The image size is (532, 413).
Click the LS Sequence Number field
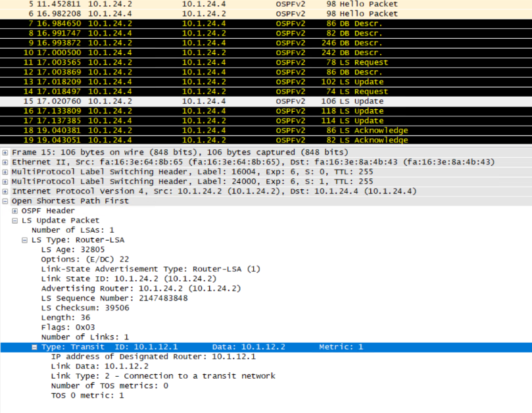(114, 298)
